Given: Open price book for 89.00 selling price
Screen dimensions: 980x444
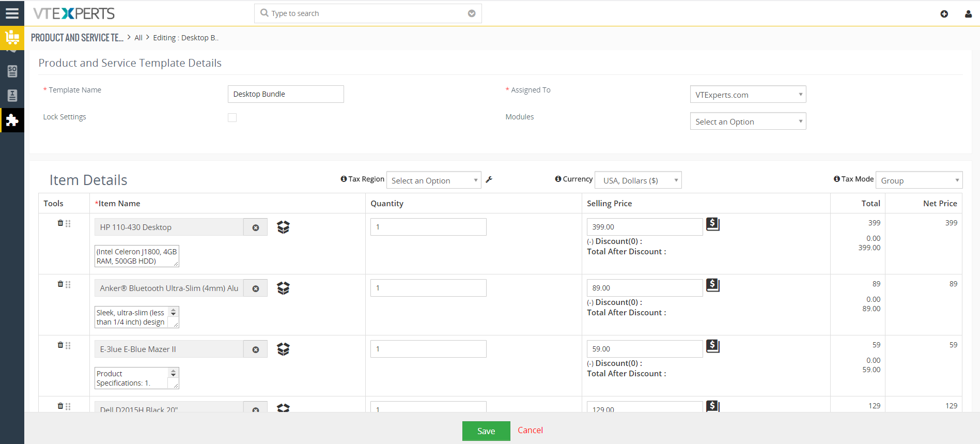Looking at the screenshot, I should pos(713,285).
